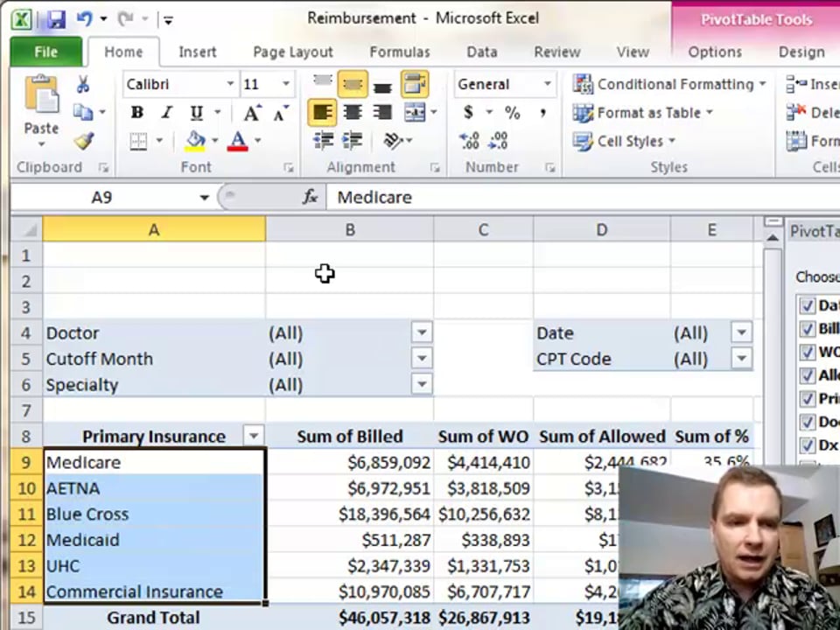Open the Name Box dropdown arrow
The height and width of the screenshot is (630, 840).
pyautogui.click(x=204, y=198)
